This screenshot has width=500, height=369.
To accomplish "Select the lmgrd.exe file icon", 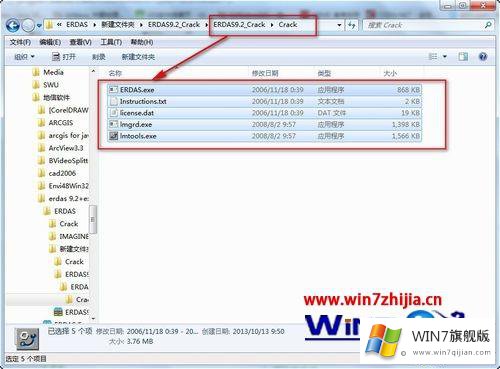I will click(114, 124).
